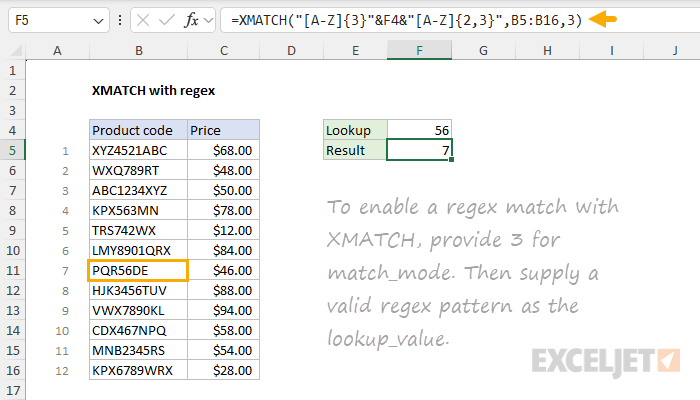Select column C header
This screenshot has height=400, width=700.
[224, 50]
